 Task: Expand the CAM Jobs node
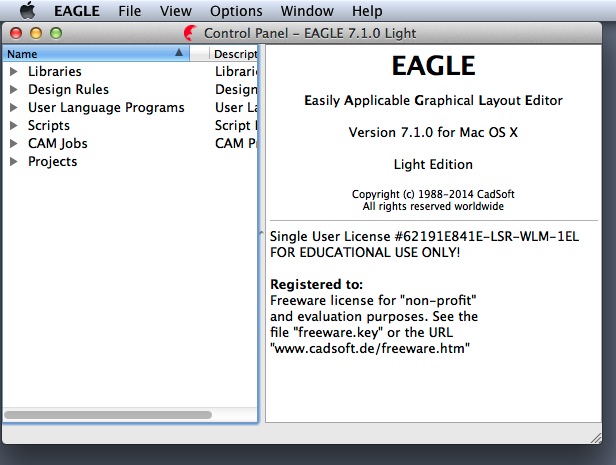pyautogui.click(x=14, y=144)
